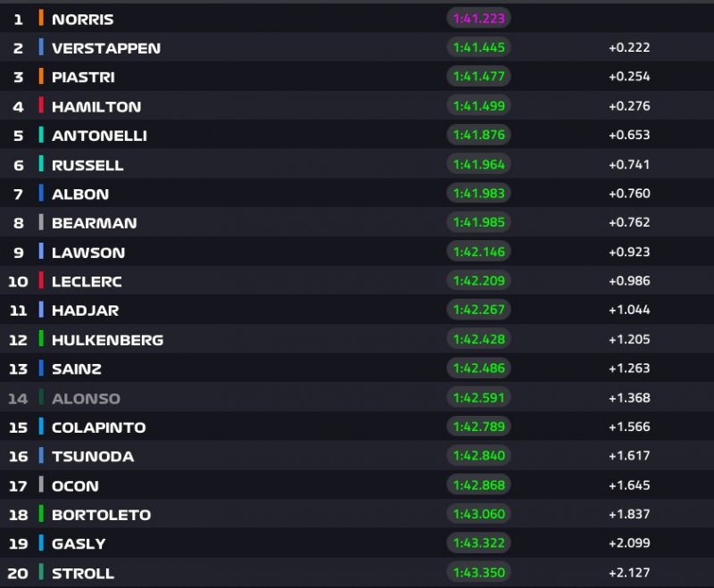This screenshot has height=588, width=714.
Task: Click Hulkenberg's green team color bar
Action: point(41,339)
